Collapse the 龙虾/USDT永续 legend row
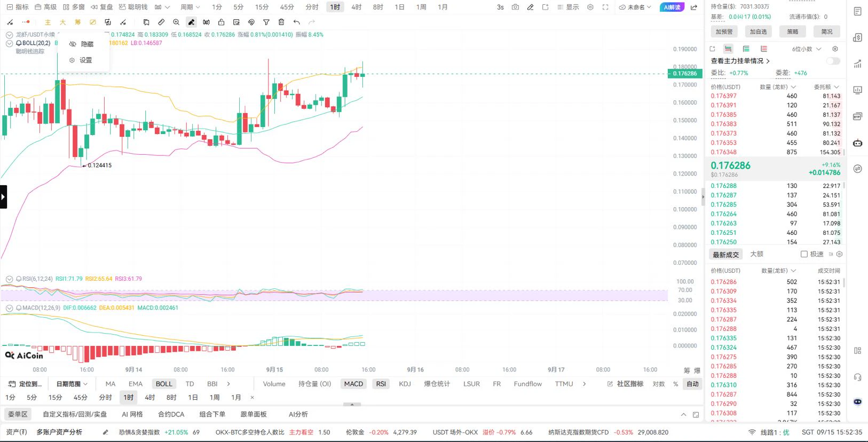This screenshot has height=442, width=868. 9,35
